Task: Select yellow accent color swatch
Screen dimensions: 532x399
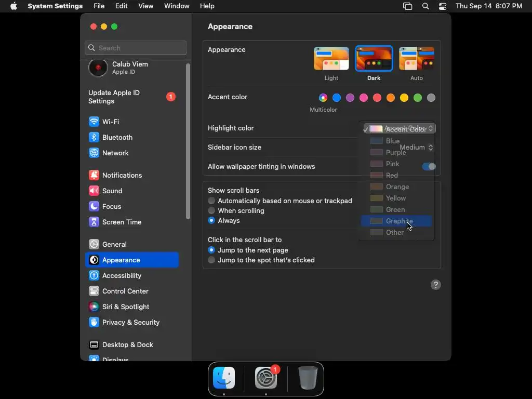Action: tap(404, 98)
